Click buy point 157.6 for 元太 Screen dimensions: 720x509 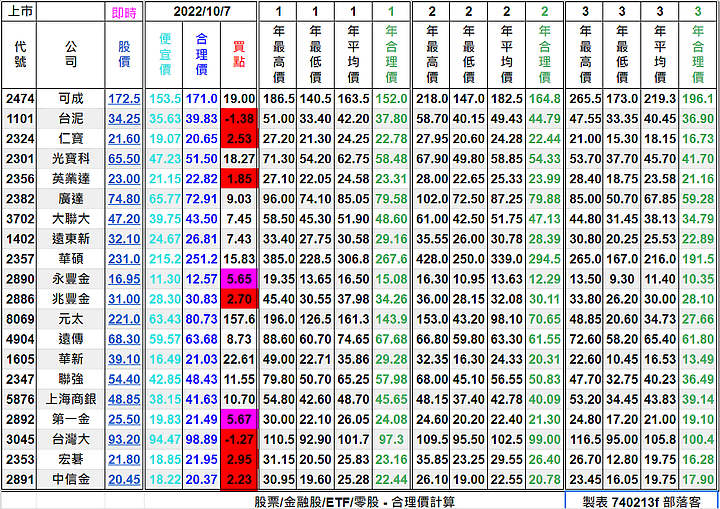click(239, 319)
